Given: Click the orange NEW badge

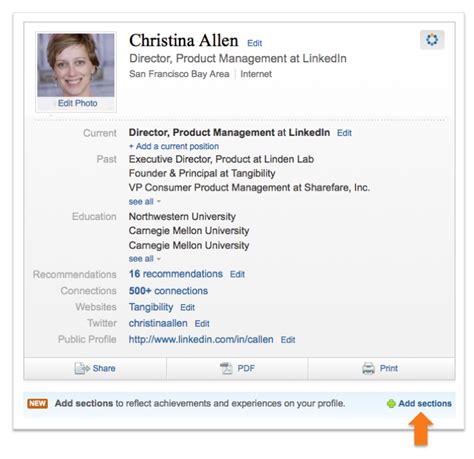Looking at the screenshot, I should pyautogui.click(x=37, y=403).
